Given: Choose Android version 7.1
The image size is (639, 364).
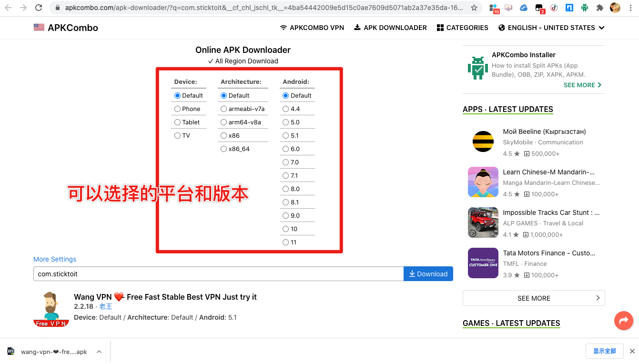Looking at the screenshot, I should click(x=286, y=176).
